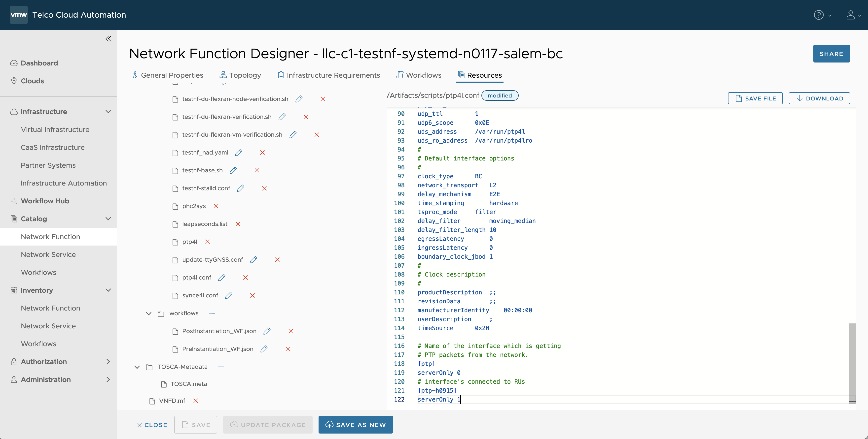Open the help menu icon

point(818,15)
